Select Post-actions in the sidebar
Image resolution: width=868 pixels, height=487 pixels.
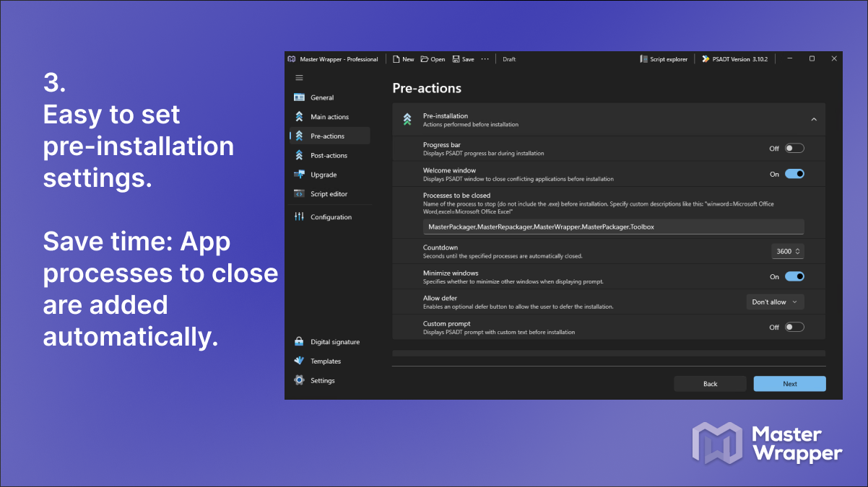(329, 155)
